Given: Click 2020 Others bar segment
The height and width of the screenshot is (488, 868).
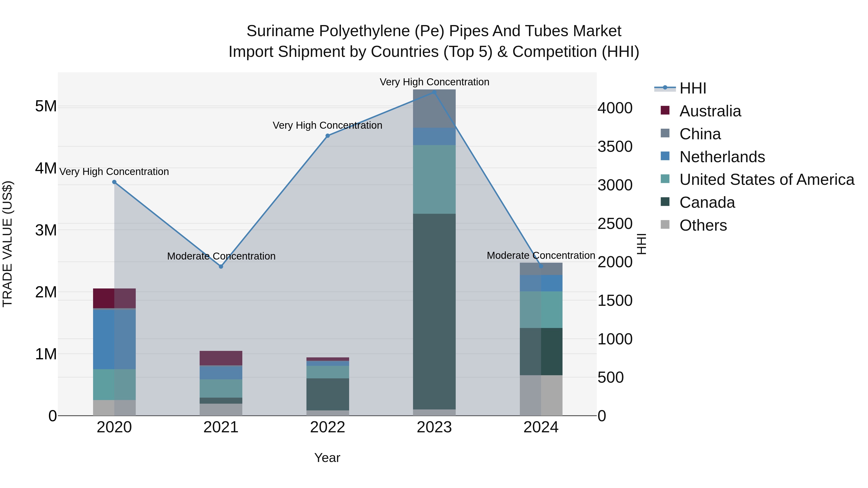Looking at the screenshot, I should click(114, 408).
